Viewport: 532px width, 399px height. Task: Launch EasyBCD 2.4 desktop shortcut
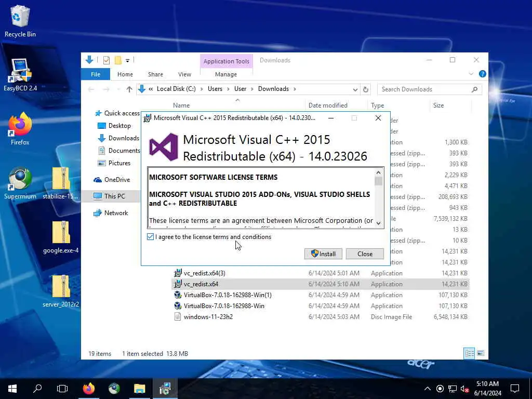tap(20, 75)
